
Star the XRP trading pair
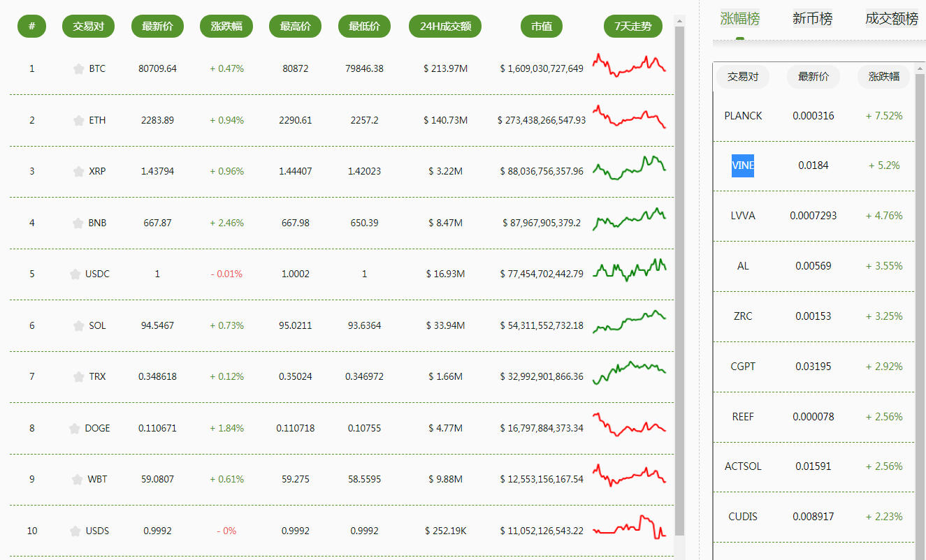pyautogui.click(x=78, y=171)
